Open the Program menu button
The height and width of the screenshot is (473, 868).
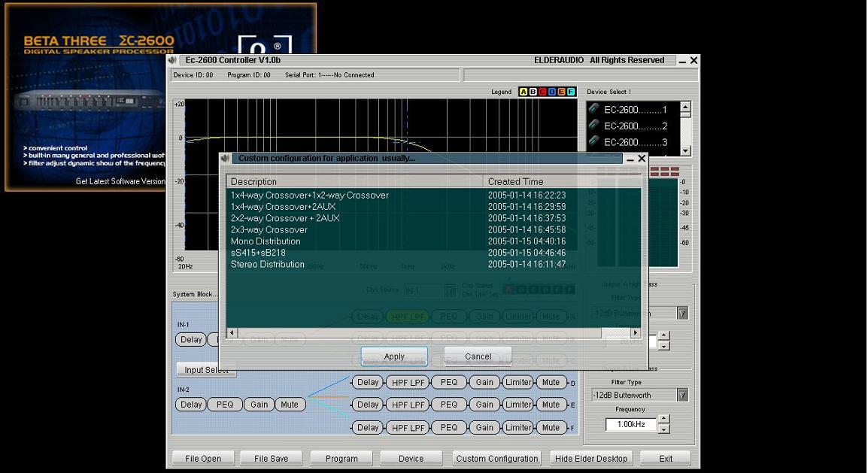point(341,459)
